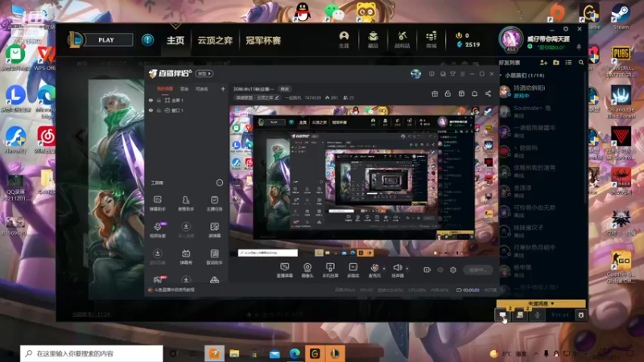The width and height of the screenshot is (644, 362).
Task: Open the speaker device dropdown arrow
Action: (407, 269)
